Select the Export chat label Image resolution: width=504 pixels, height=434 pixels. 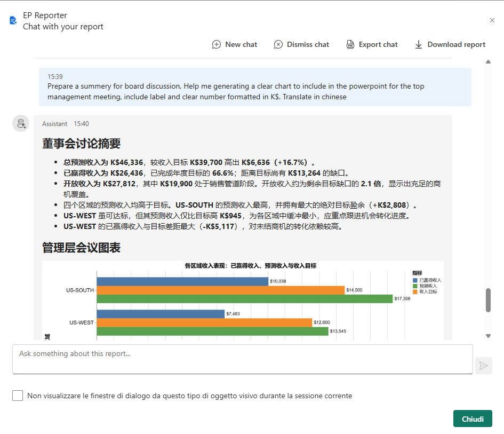378,44
